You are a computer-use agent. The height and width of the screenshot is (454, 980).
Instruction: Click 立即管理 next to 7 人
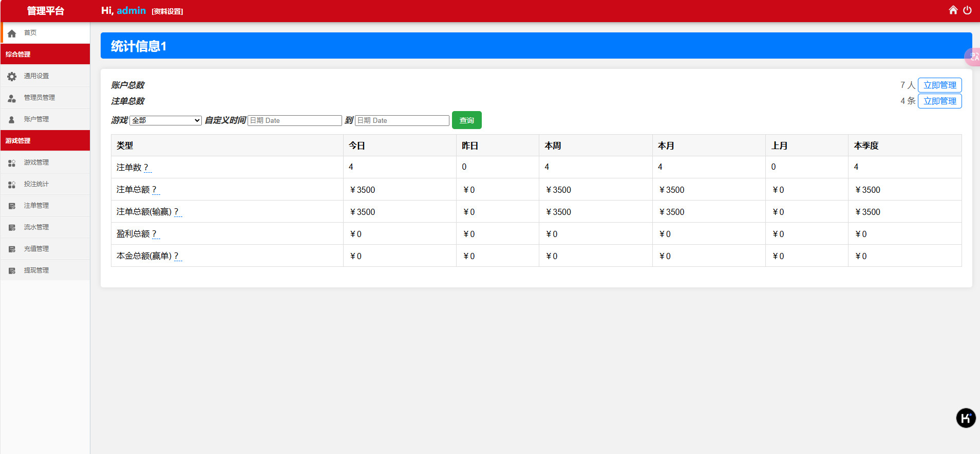(939, 85)
